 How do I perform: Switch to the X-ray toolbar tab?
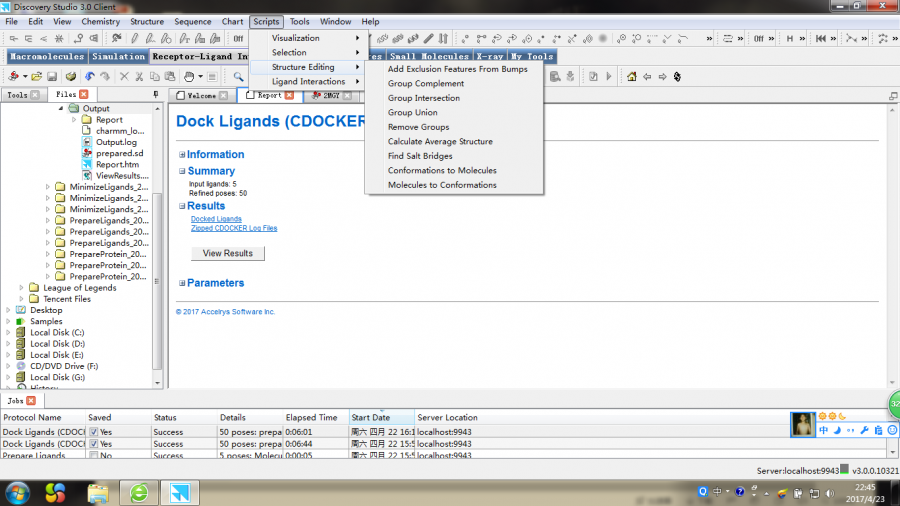pyautogui.click(x=489, y=56)
